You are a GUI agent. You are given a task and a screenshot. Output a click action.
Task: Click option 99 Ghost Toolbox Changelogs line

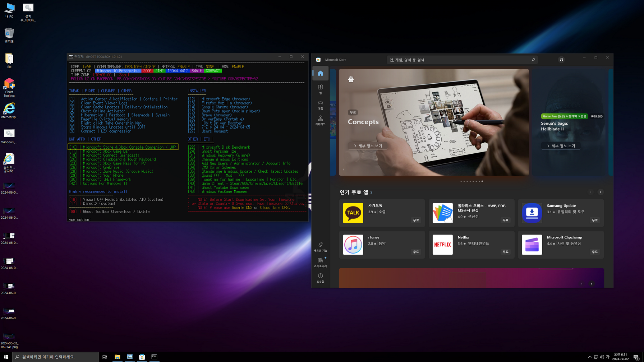pyautogui.click(x=109, y=212)
